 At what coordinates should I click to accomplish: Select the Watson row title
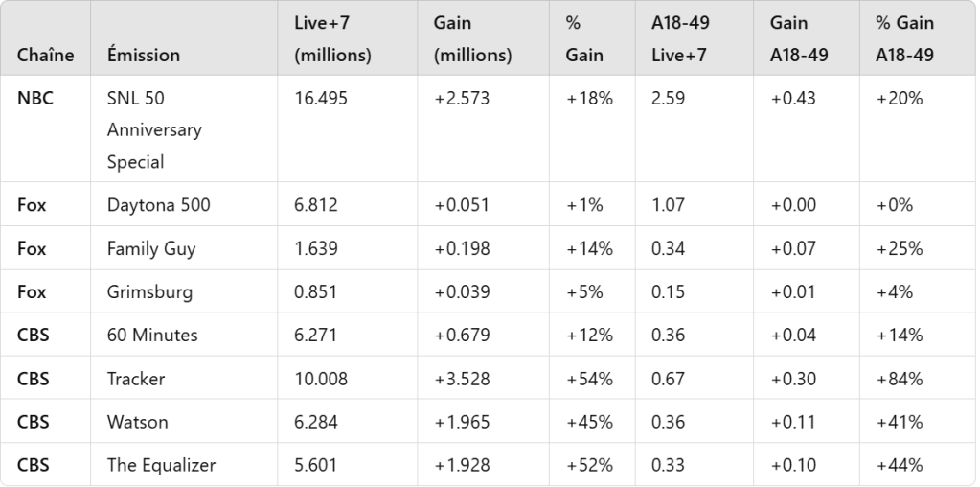click(137, 422)
